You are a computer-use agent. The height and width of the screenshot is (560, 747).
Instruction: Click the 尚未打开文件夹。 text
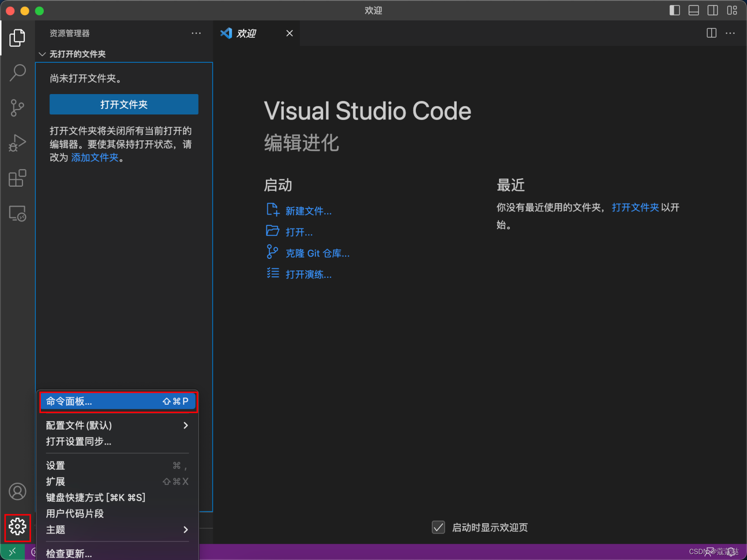point(86,78)
